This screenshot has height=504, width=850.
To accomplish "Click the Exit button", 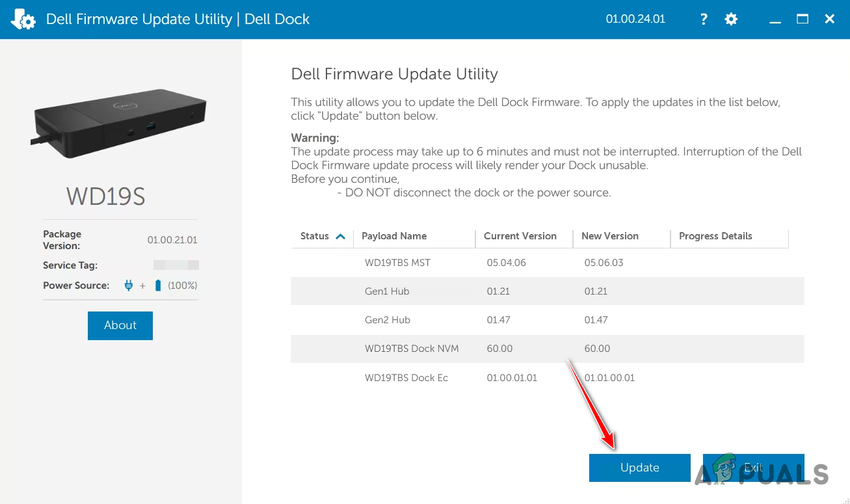I will [x=753, y=468].
